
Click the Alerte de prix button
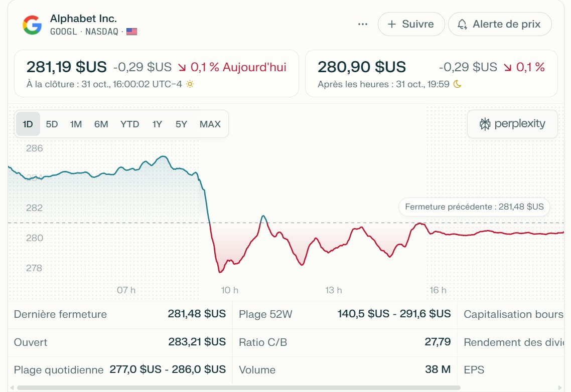[500, 24]
